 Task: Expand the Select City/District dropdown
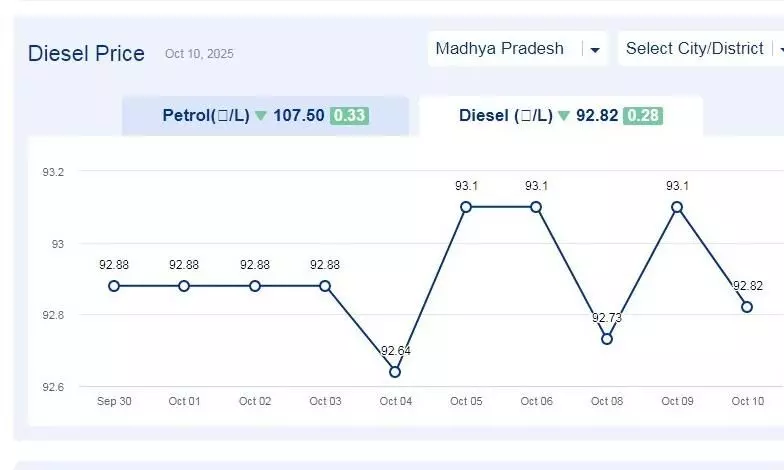696,48
